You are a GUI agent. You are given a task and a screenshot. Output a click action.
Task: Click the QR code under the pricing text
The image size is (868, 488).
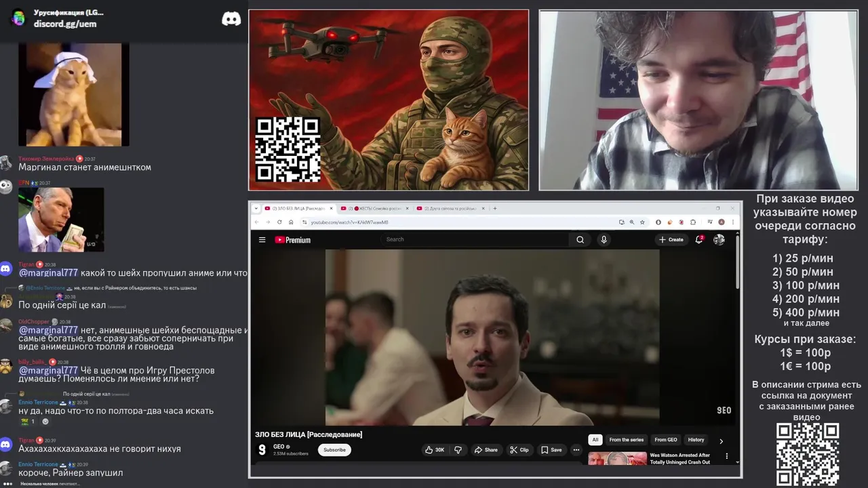(808, 455)
